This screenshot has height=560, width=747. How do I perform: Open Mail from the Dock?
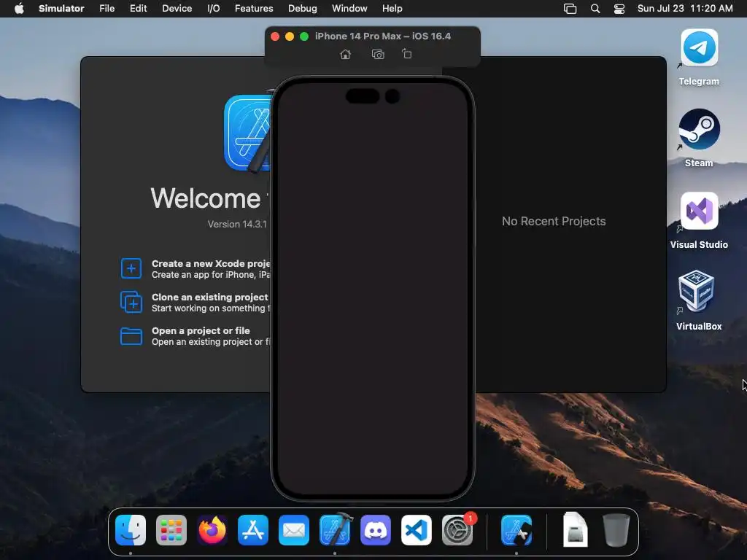click(x=294, y=530)
